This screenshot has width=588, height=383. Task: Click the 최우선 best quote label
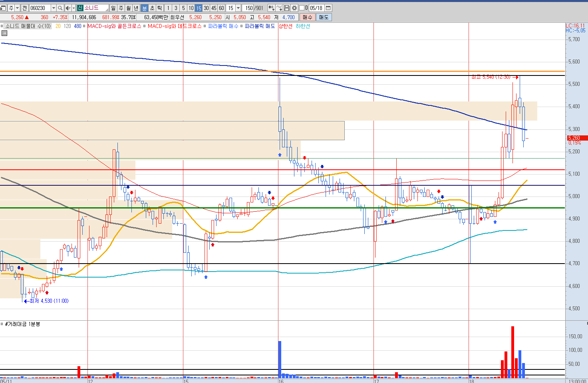point(177,17)
